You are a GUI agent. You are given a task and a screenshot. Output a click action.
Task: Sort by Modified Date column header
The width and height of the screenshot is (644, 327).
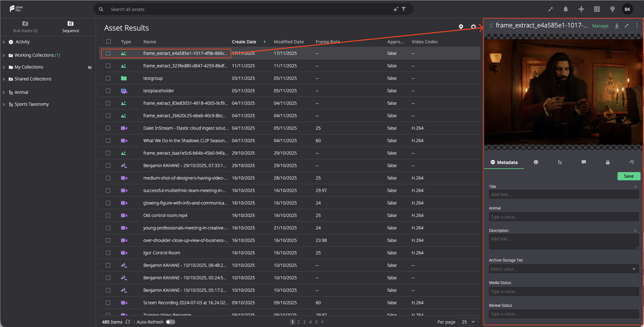point(289,41)
